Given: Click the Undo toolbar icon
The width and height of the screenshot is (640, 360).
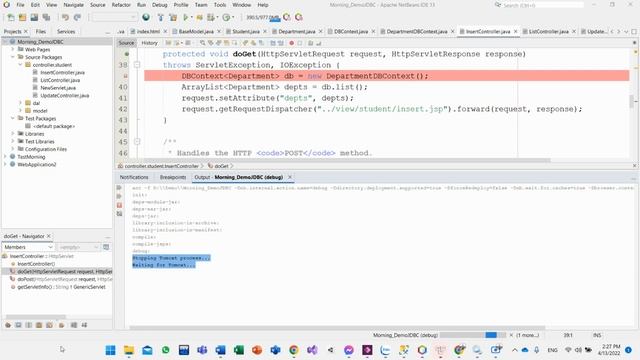Looking at the screenshot, I should click(65, 18).
